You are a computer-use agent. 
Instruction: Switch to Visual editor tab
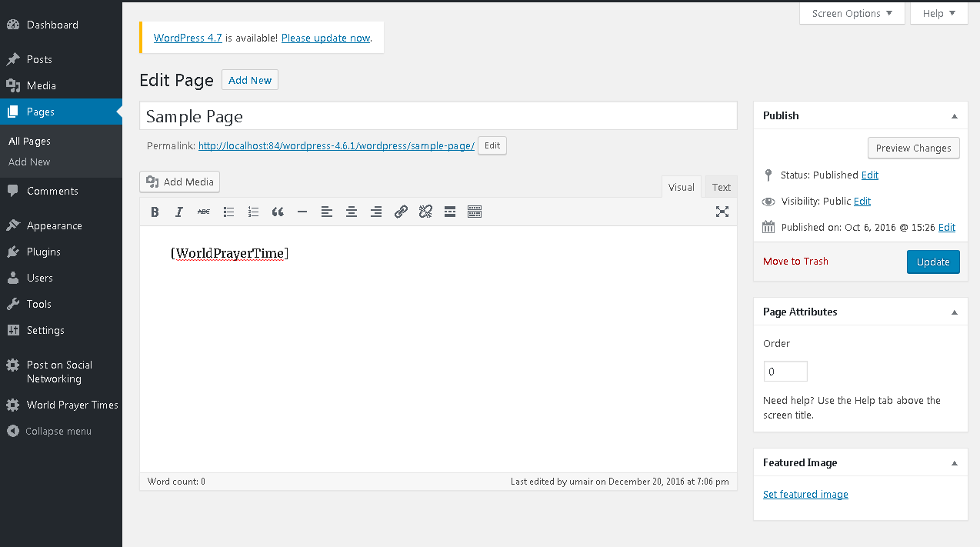click(x=682, y=187)
